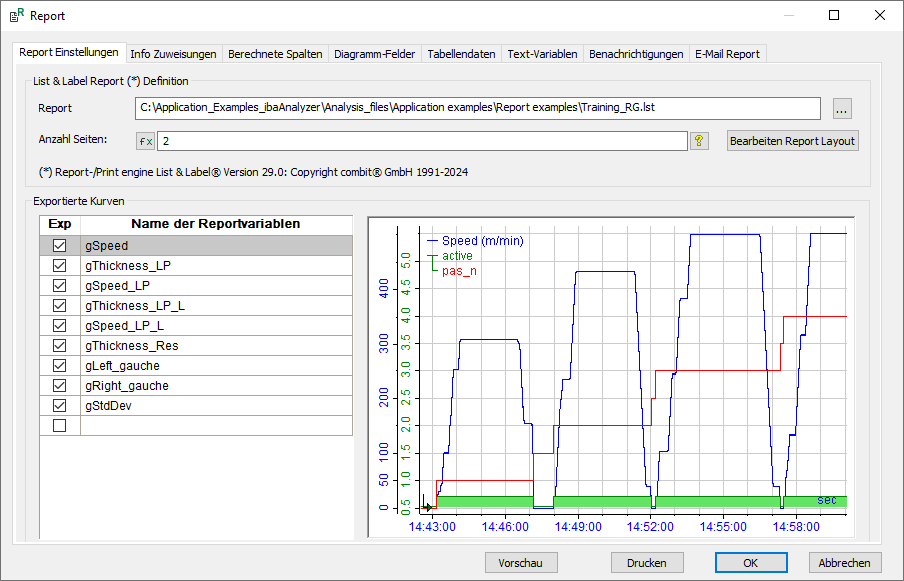The image size is (904, 581).
Task: Select the Report Einstellungen tab
Action: [69, 52]
